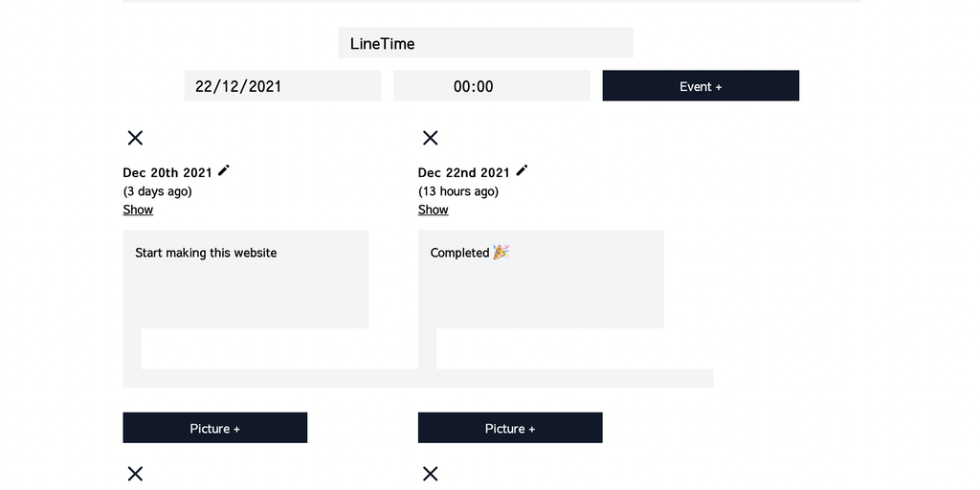The width and height of the screenshot is (980, 490).
Task: Click the '(13 hours ago)' label
Action: (457, 191)
